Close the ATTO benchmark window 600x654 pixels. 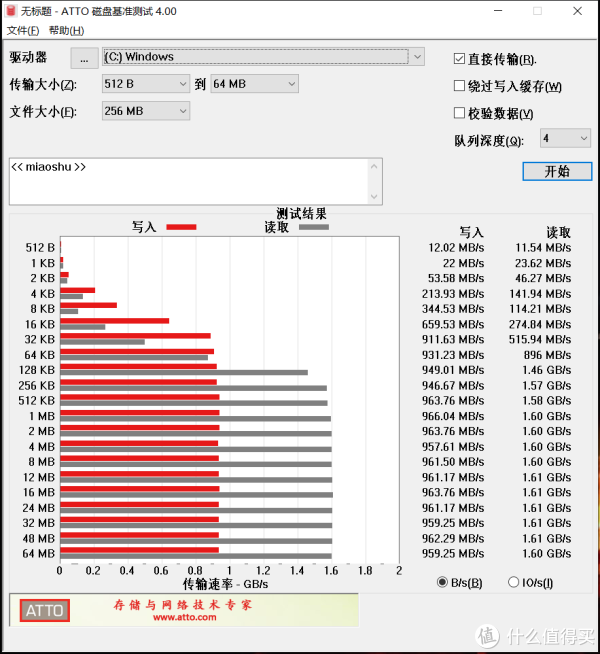[x=577, y=11]
